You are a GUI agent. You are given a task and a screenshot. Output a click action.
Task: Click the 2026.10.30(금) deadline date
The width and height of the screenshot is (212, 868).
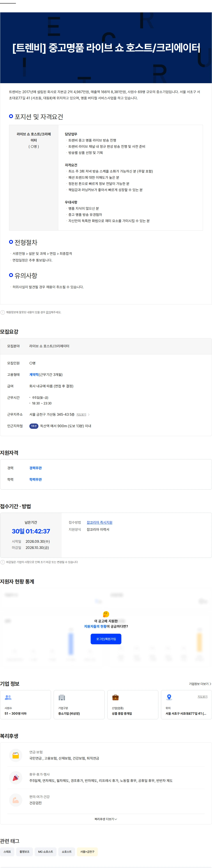click(x=37, y=548)
